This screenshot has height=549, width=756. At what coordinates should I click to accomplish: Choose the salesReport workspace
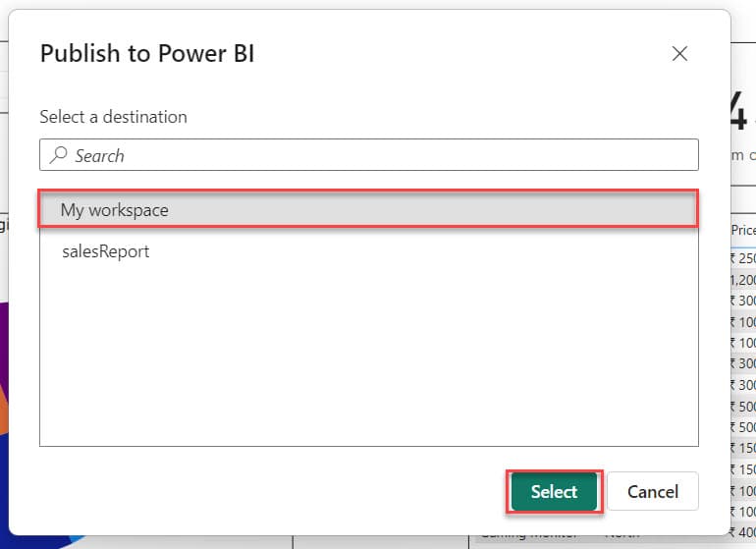tap(369, 251)
